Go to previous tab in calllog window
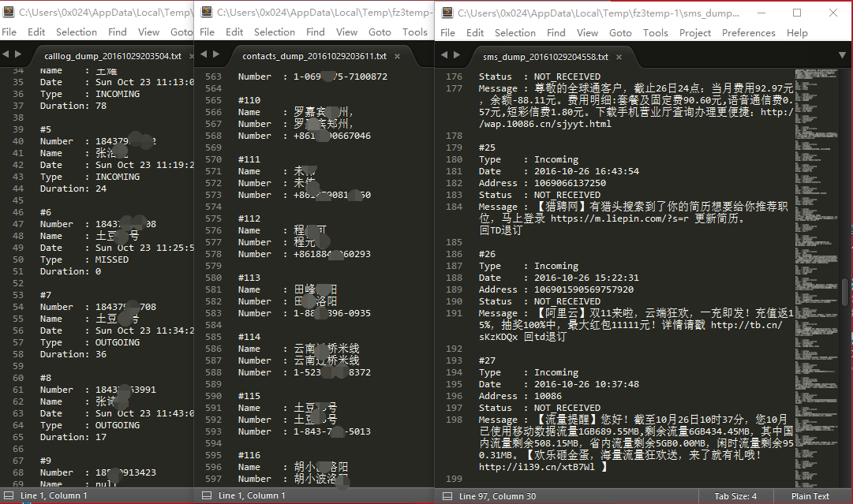The image size is (853, 504). [6, 54]
